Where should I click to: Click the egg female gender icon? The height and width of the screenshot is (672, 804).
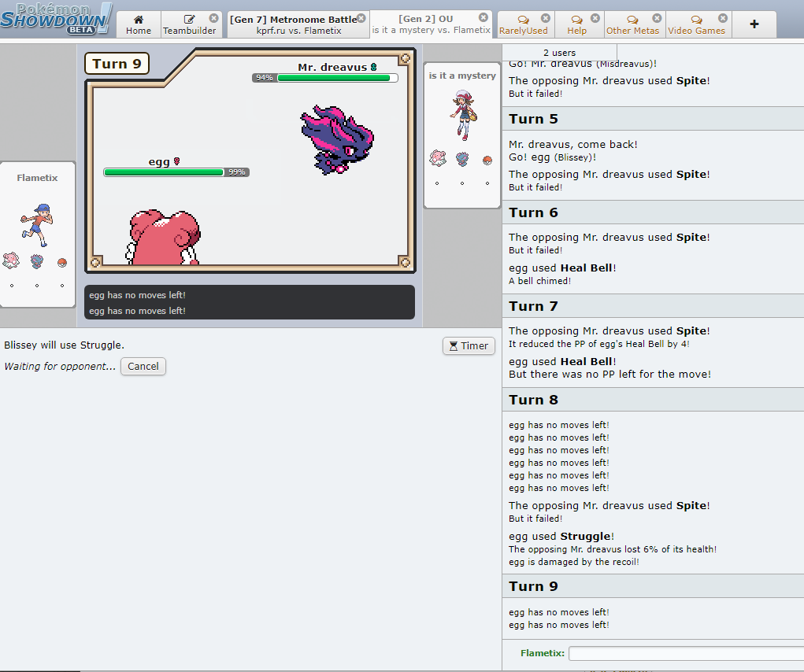177,161
